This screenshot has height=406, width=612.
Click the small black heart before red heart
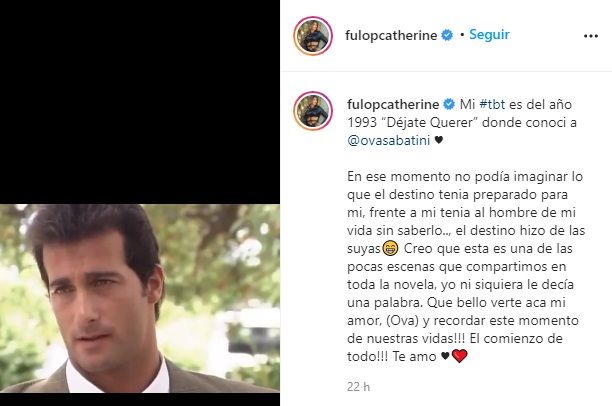click(x=445, y=356)
